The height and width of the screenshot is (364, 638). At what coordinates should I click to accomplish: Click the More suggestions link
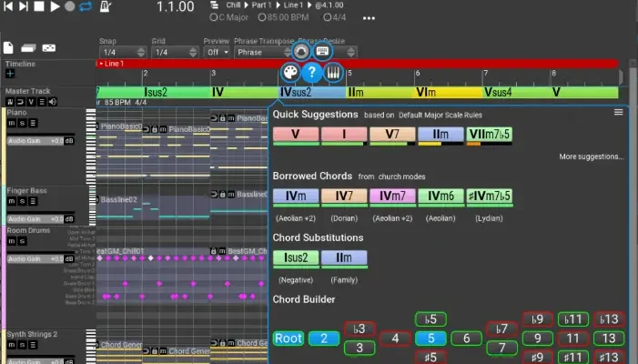click(592, 157)
